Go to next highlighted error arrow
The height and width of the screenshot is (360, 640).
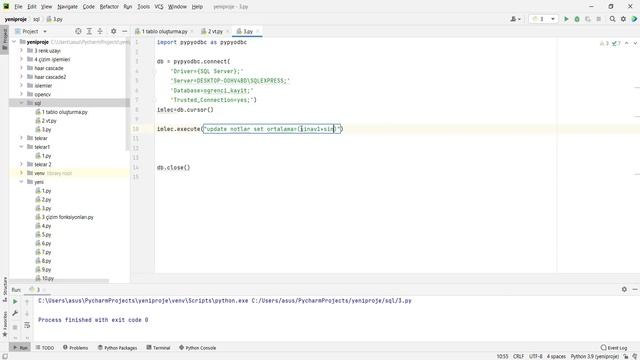click(635, 43)
